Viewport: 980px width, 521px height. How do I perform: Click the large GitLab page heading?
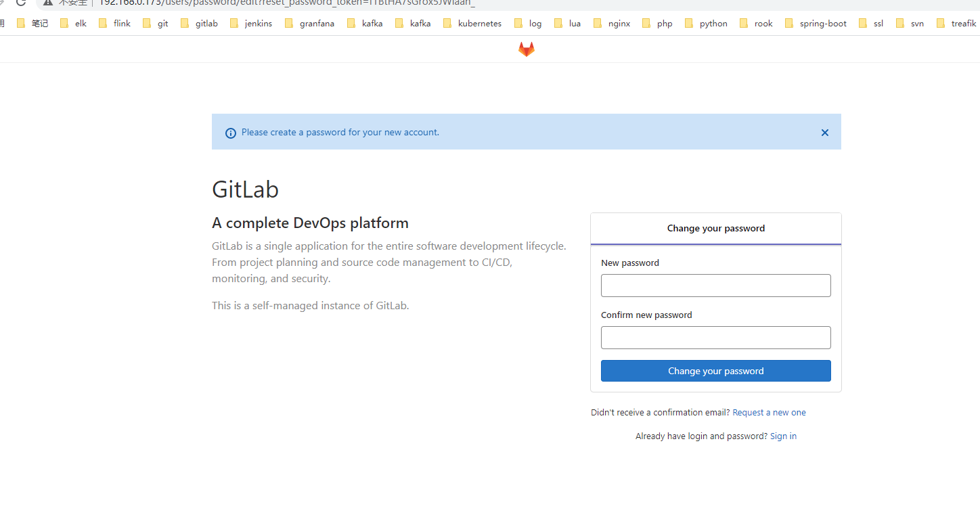click(x=246, y=189)
